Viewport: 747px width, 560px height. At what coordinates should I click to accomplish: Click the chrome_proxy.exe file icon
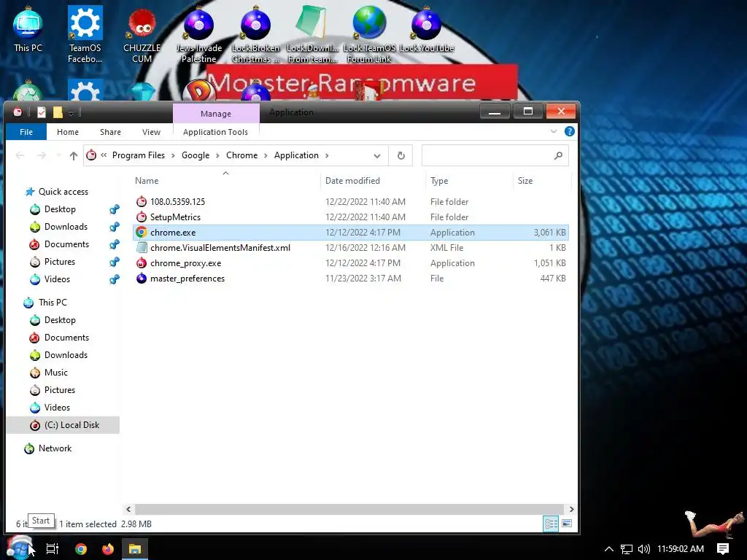tap(142, 262)
